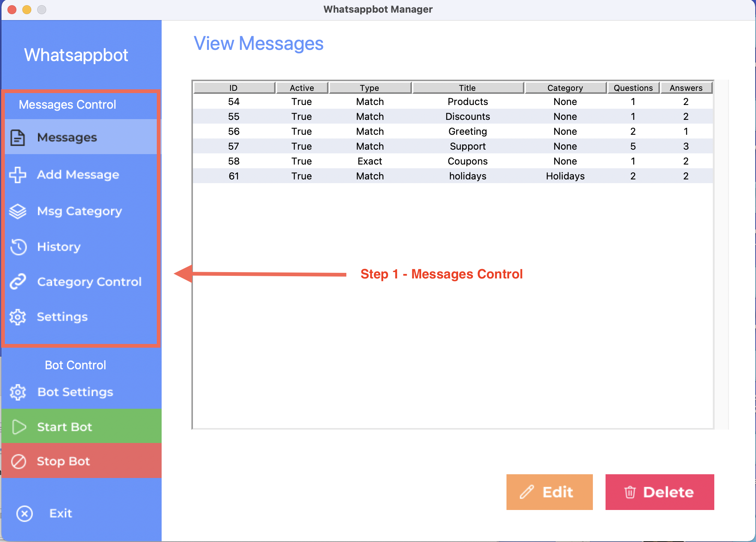Click the Whatsappbot sidebar logo text

(x=76, y=55)
